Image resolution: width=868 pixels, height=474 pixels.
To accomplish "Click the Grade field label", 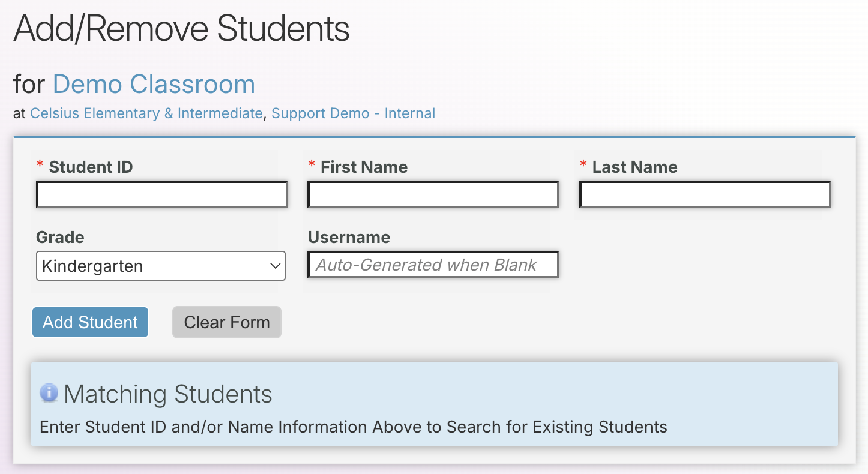I will click(x=59, y=237).
